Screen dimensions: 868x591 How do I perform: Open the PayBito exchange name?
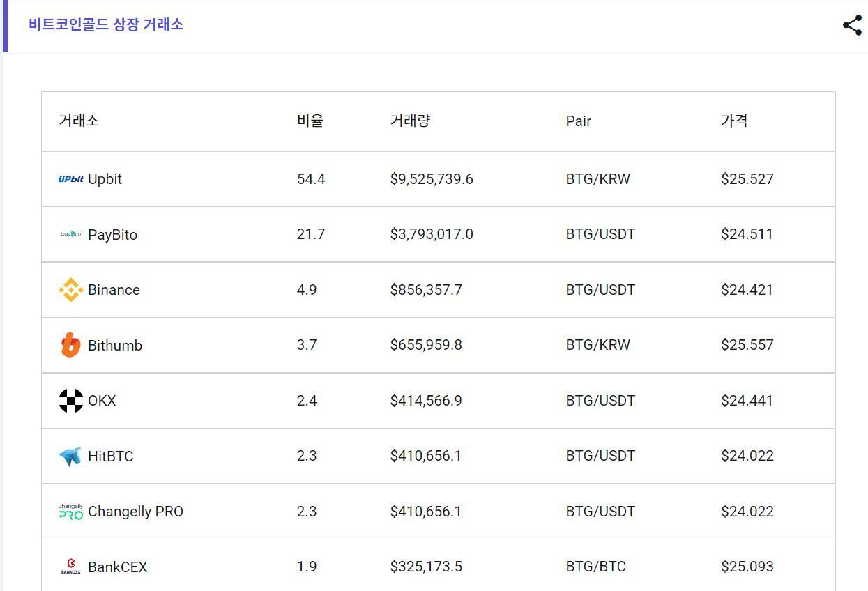[x=112, y=235]
